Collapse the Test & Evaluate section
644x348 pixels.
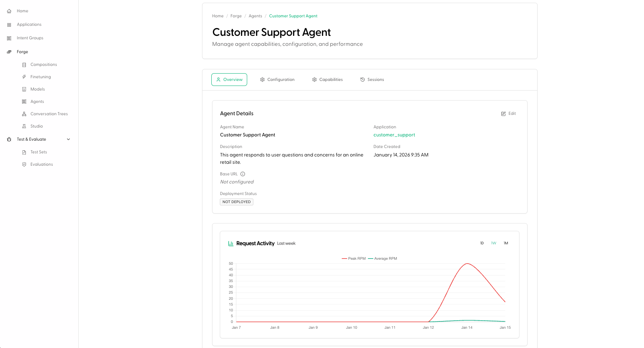coord(68,139)
